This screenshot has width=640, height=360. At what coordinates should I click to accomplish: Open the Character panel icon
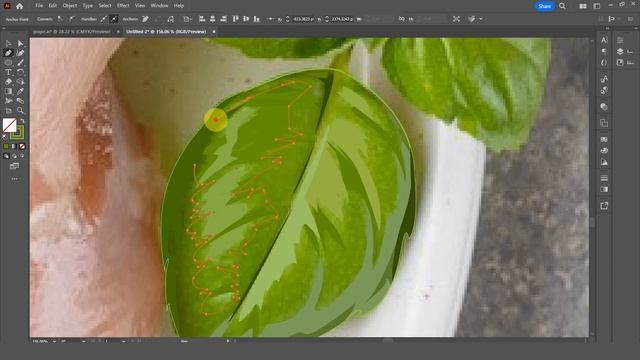(x=604, y=40)
